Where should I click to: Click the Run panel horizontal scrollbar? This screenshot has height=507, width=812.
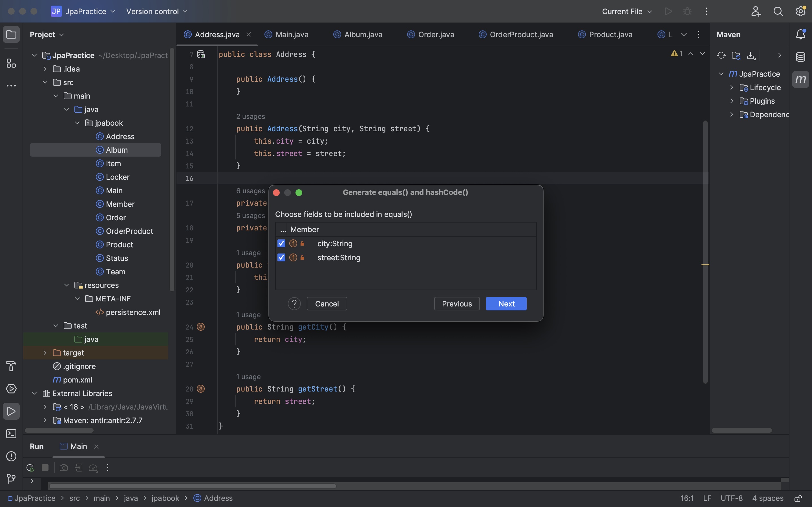(x=193, y=486)
